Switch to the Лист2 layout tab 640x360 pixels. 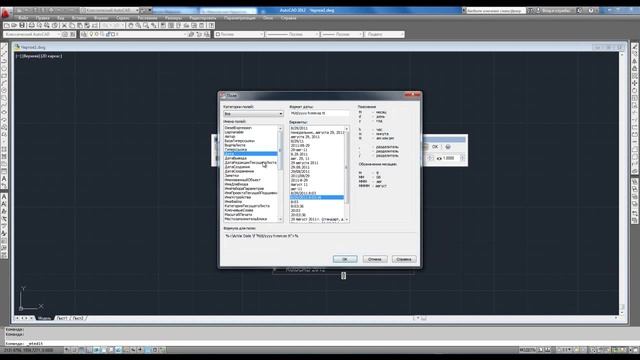point(78,318)
